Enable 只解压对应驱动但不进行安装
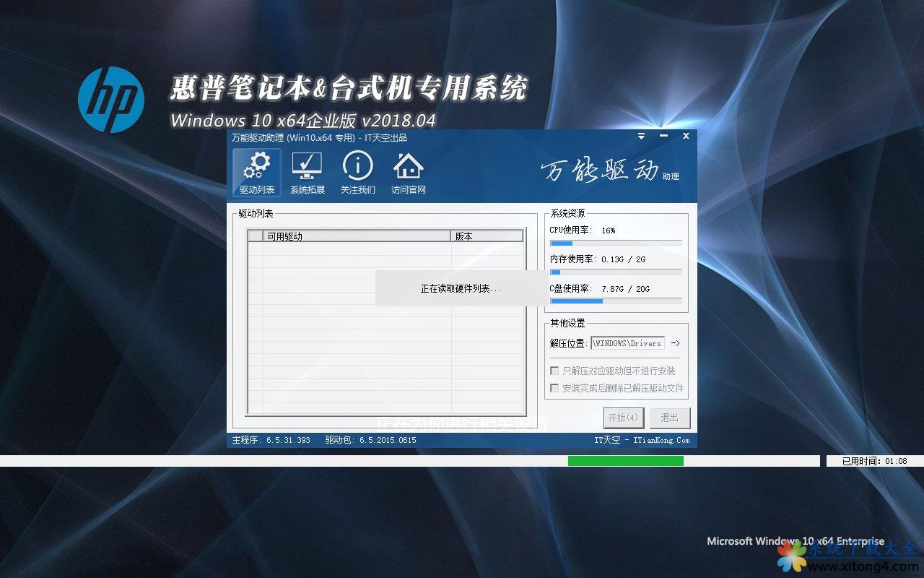The width and height of the screenshot is (924, 578). click(554, 370)
